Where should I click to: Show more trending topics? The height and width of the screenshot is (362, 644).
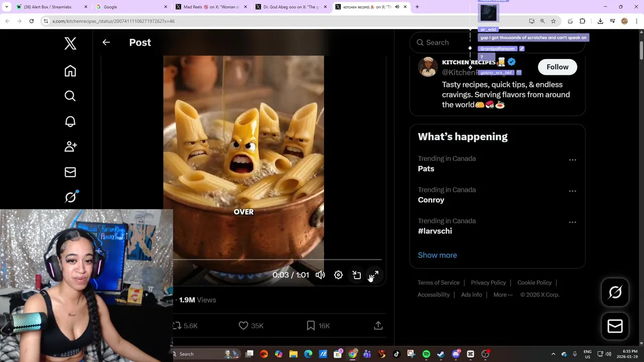coord(437,255)
